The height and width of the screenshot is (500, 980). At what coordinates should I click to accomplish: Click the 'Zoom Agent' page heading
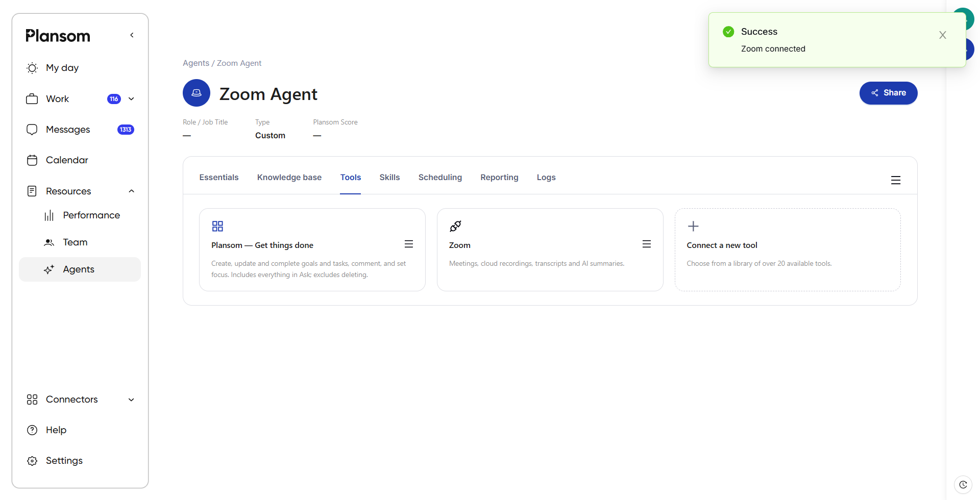coord(268,94)
